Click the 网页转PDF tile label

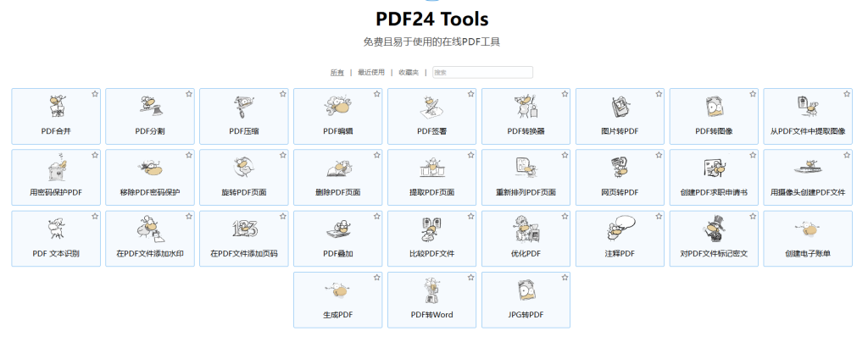[620, 192]
